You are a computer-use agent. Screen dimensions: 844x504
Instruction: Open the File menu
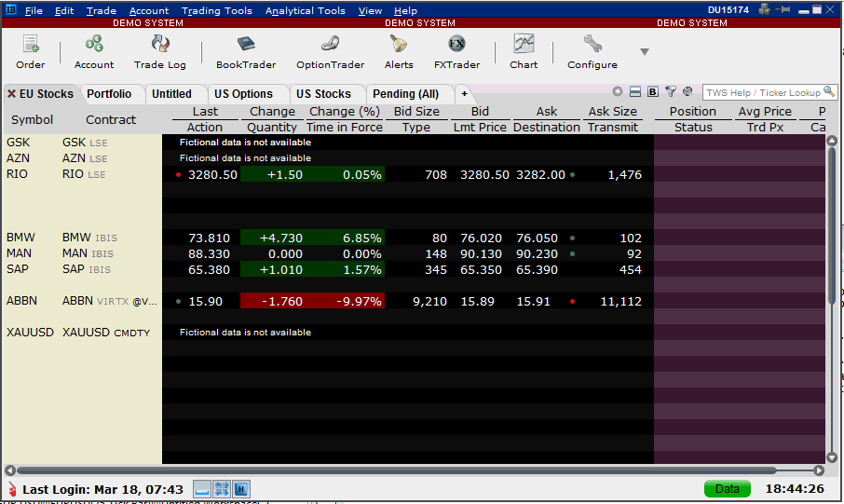(34, 10)
